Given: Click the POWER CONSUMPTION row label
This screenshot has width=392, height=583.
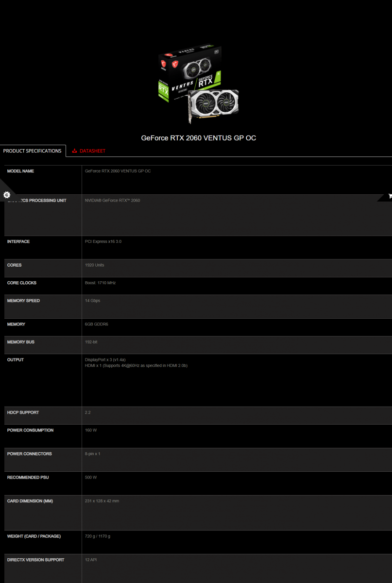Looking at the screenshot, I should (31, 430).
